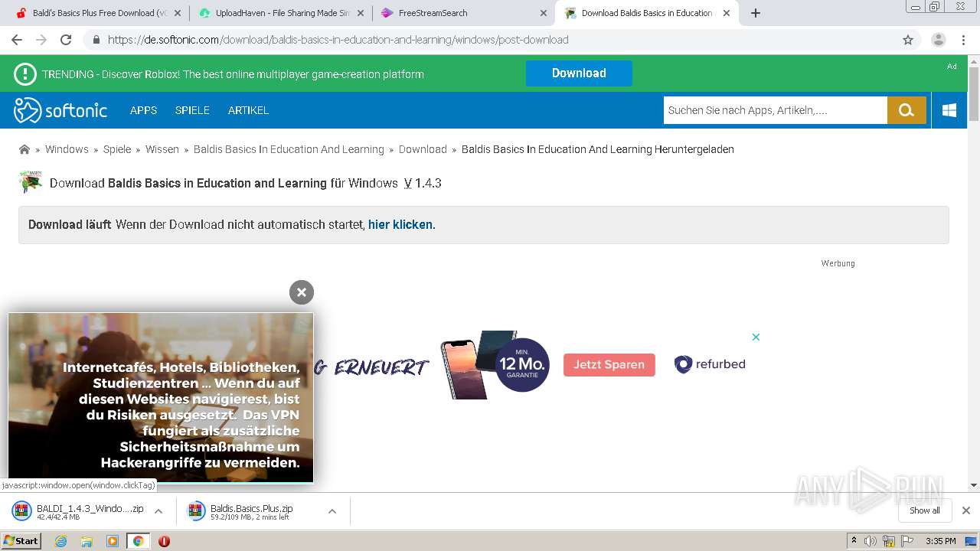The height and width of the screenshot is (551, 980).
Task: Close the FreeStreamSearch tab
Action: [544, 13]
